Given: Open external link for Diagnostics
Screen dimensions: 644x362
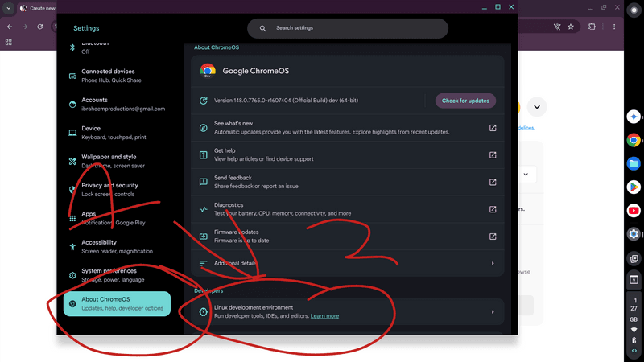Looking at the screenshot, I should click(x=493, y=209).
